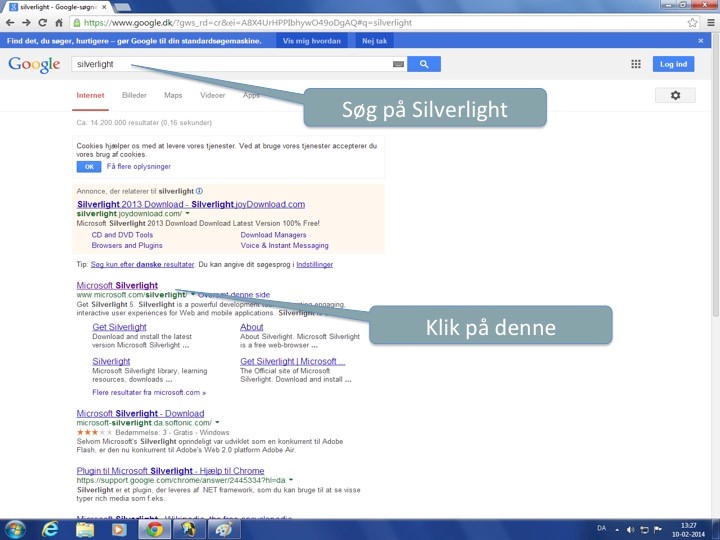This screenshot has height=540, width=720.
Task: Bookmark this page with the star icon
Action: (x=692, y=22)
